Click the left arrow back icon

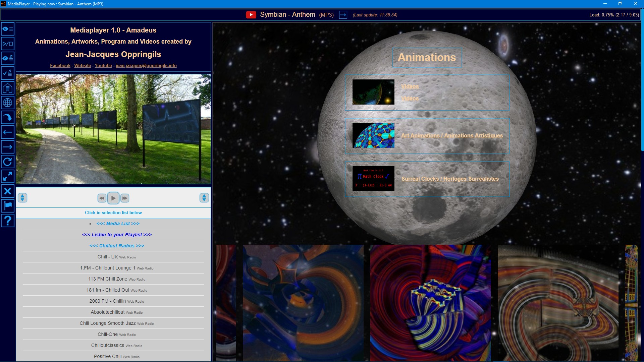[x=7, y=132]
